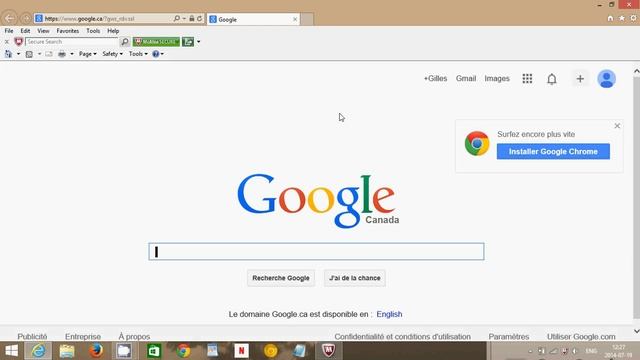
Task: Click the Utiliser Google.com link
Action: click(581, 336)
